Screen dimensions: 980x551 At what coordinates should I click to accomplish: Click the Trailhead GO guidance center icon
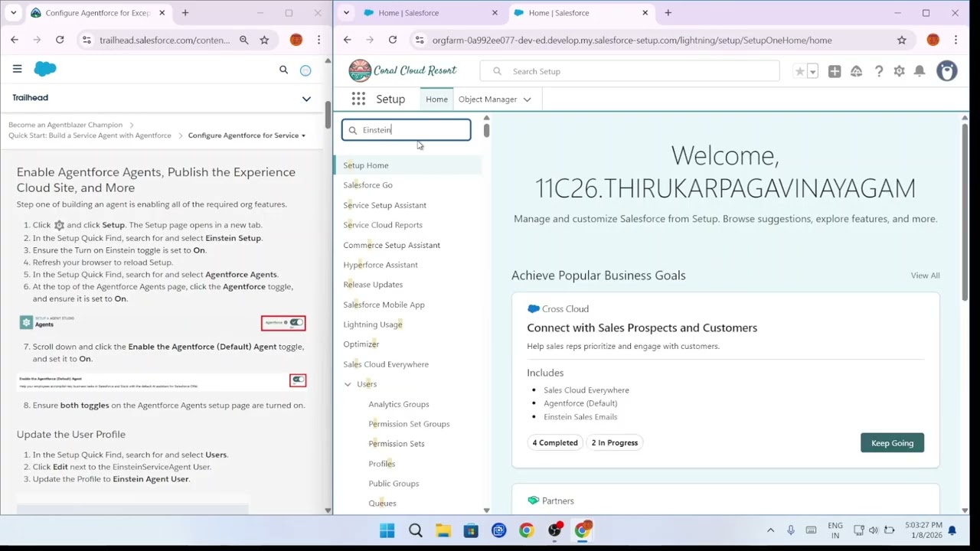[857, 71]
